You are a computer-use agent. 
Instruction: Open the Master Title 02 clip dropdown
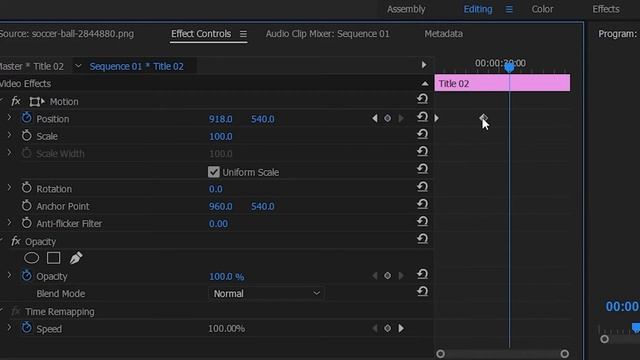78,66
